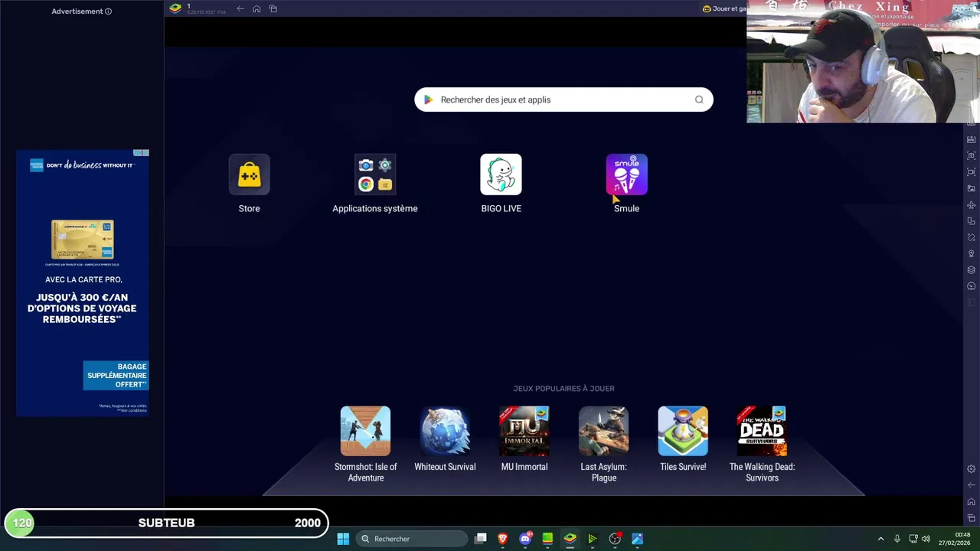Click the sidebar home icon at bottom

pos(972,502)
